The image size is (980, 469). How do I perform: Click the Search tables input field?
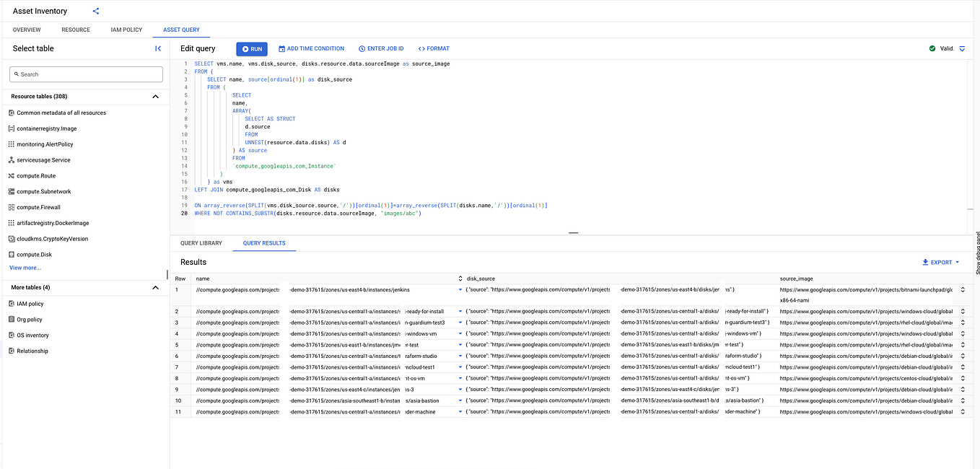pyautogui.click(x=86, y=74)
